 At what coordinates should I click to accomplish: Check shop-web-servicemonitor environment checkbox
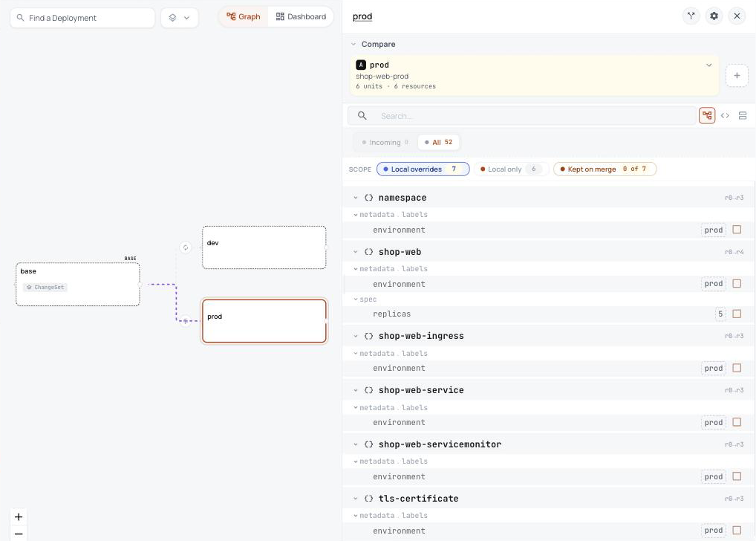(737, 476)
